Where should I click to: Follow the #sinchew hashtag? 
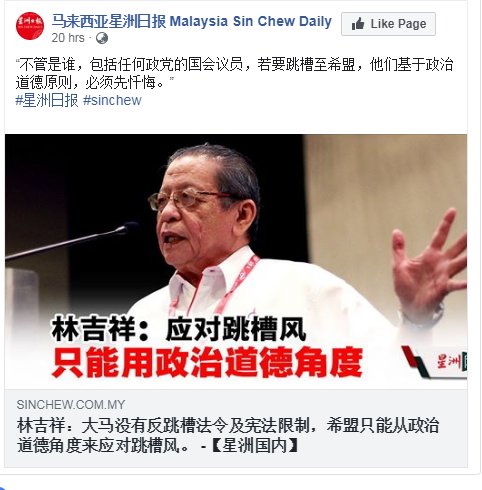point(112,100)
